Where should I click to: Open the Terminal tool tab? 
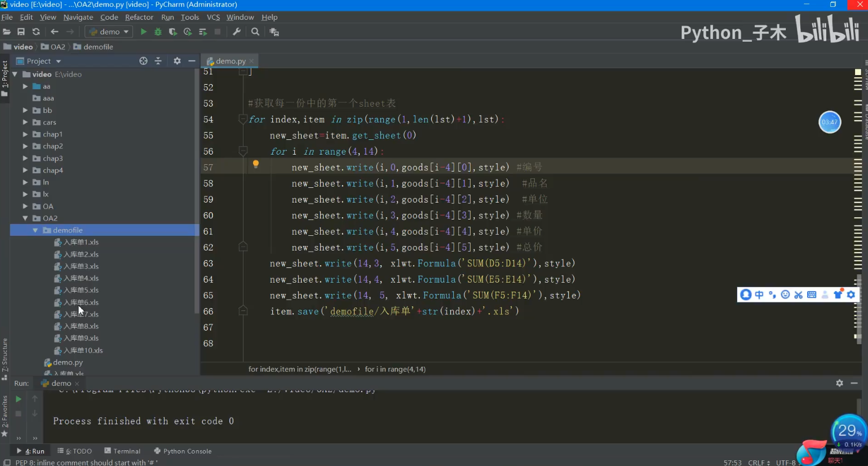tap(122, 451)
